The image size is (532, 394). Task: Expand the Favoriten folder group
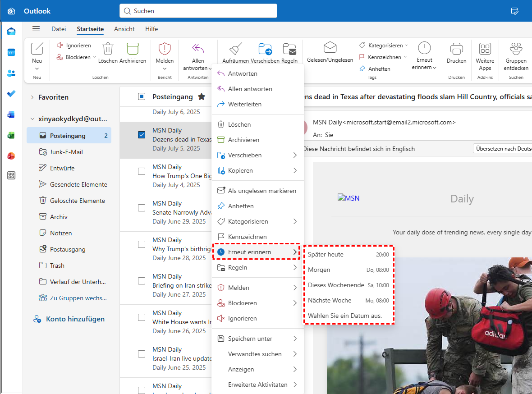click(x=32, y=97)
